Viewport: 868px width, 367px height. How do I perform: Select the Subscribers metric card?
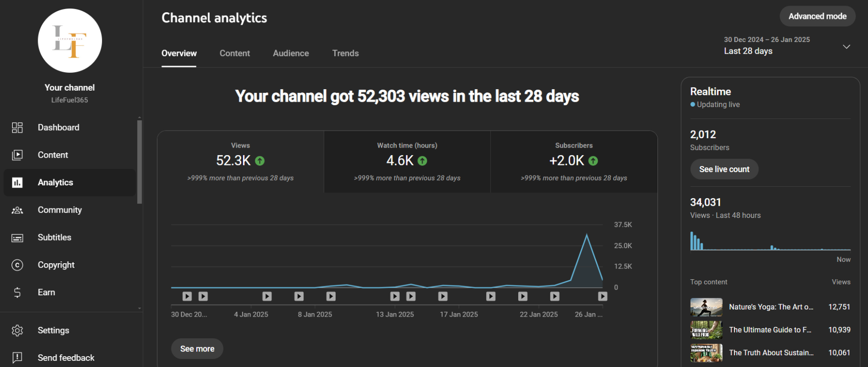pyautogui.click(x=573, y=161)
